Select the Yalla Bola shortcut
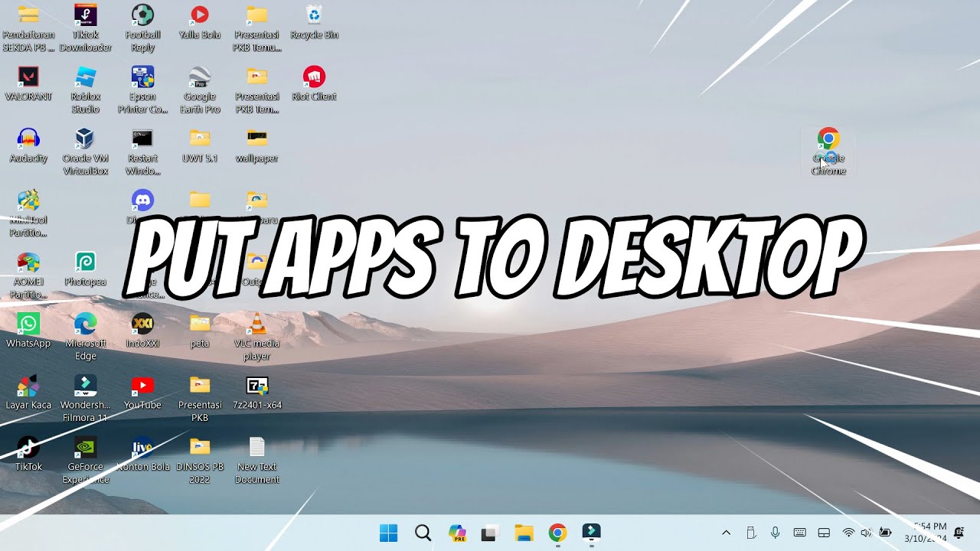980x551 pixels. pyautogui.click(x=199, y=21)
